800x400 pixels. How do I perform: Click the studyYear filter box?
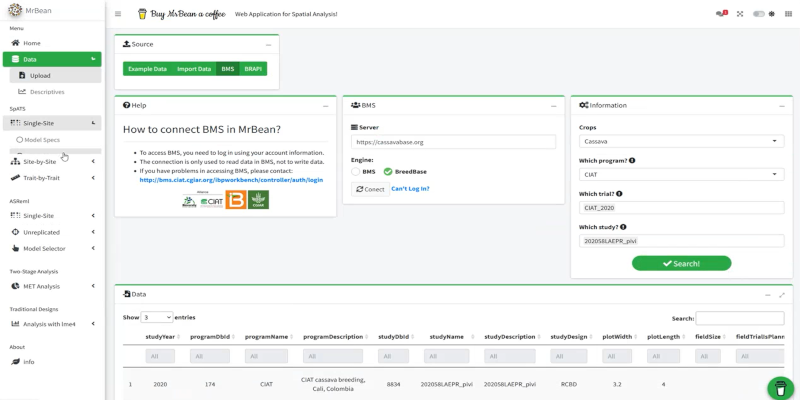tap(160, 356)
